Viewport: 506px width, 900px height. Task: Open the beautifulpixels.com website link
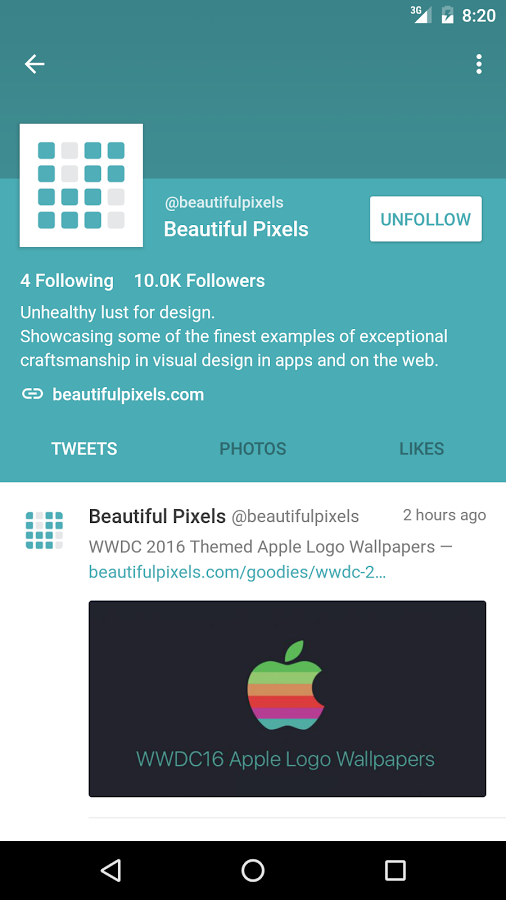click(128, 394)
